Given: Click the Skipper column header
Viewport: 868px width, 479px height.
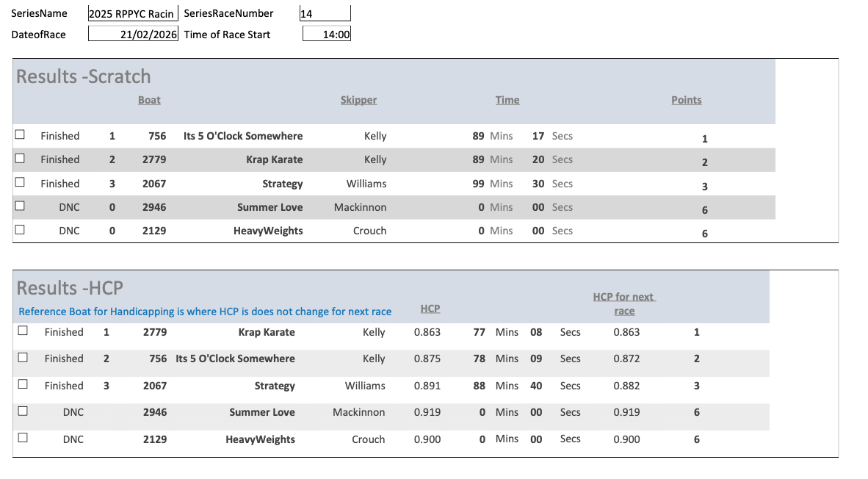Looking at the screenshot, I should coord(358,100).
